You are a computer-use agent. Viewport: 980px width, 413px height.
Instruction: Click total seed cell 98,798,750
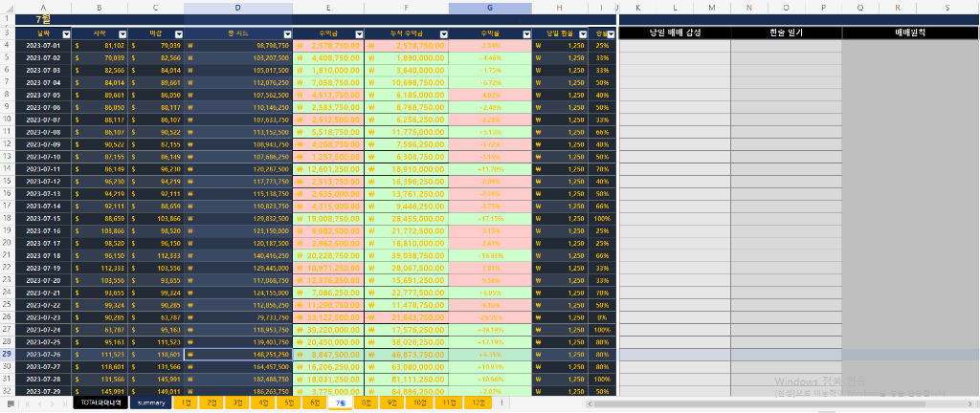tap(238, 46)
